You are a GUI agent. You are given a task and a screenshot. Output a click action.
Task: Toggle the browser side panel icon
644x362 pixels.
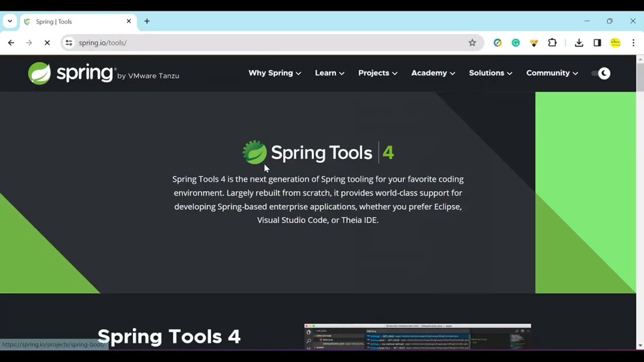pos(597,43)
